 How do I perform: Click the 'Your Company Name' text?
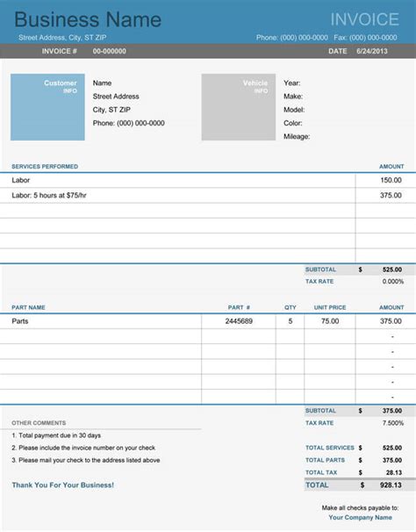[x=360, y=518]
